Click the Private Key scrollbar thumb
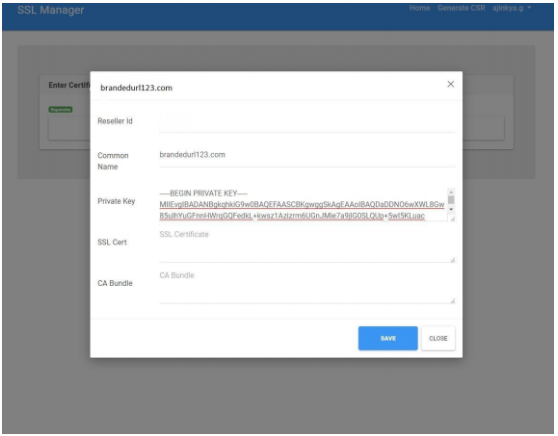The image size is (558, 436). click(451, 199)
